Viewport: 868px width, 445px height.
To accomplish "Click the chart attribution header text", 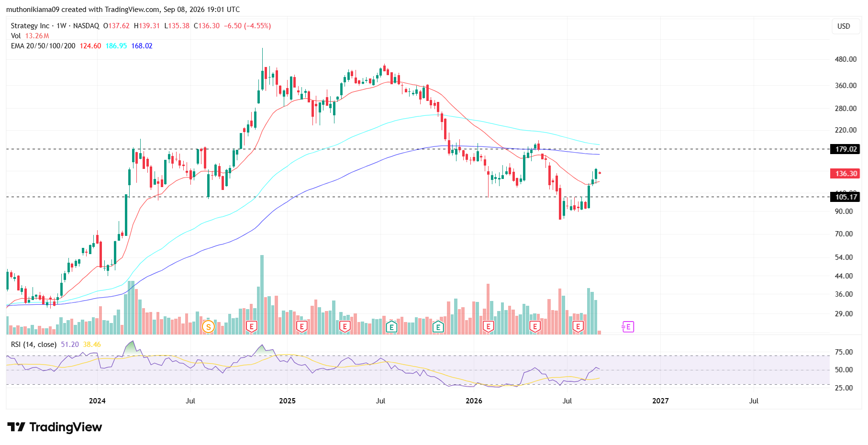I will [x=123, y=10].
